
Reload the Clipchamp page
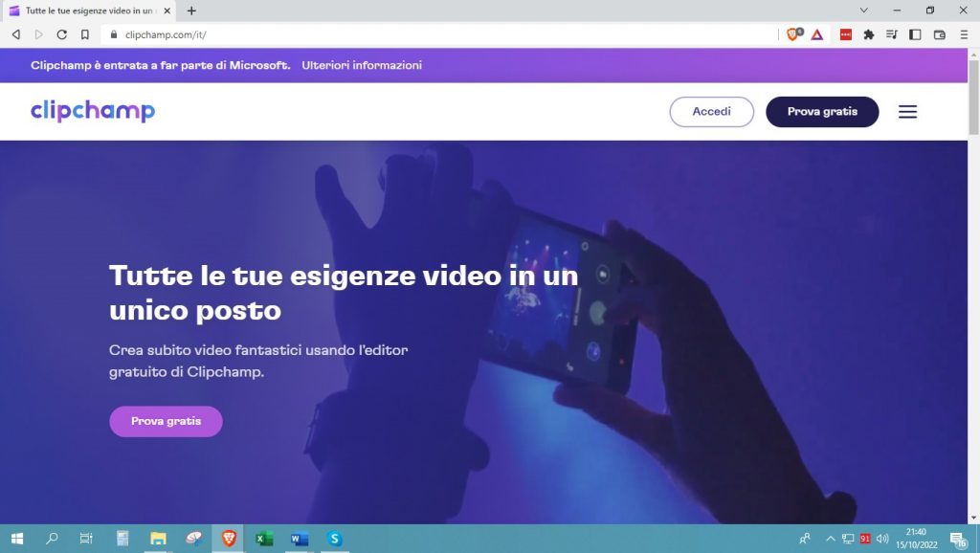coord(61,33)
